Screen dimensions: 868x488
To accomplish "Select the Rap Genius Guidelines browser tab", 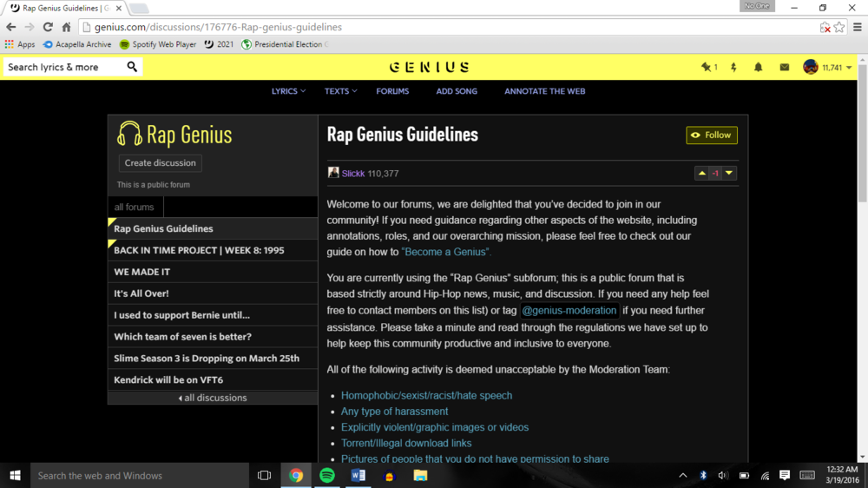I will [x=63, y=9].
